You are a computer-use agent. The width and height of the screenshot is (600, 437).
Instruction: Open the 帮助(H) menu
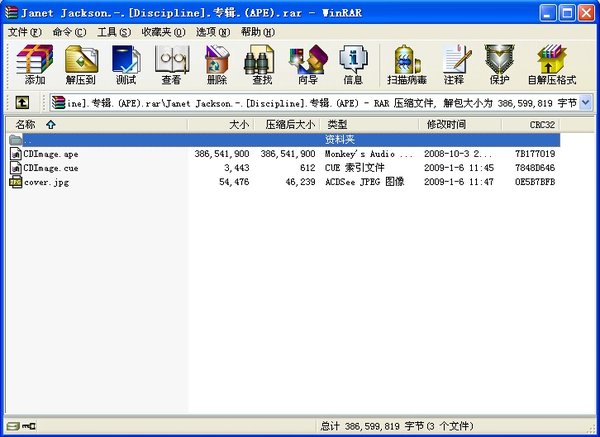(x=258, y=32)
